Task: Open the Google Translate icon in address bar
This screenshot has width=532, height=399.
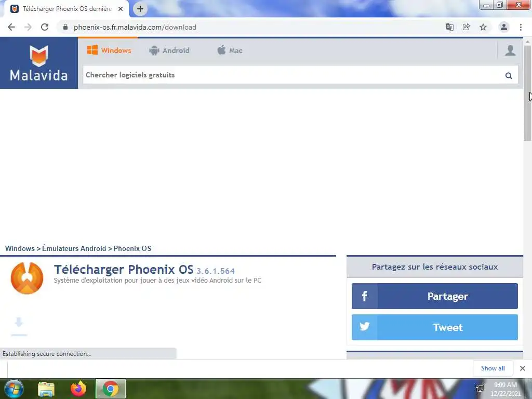Action: point(449,27)
